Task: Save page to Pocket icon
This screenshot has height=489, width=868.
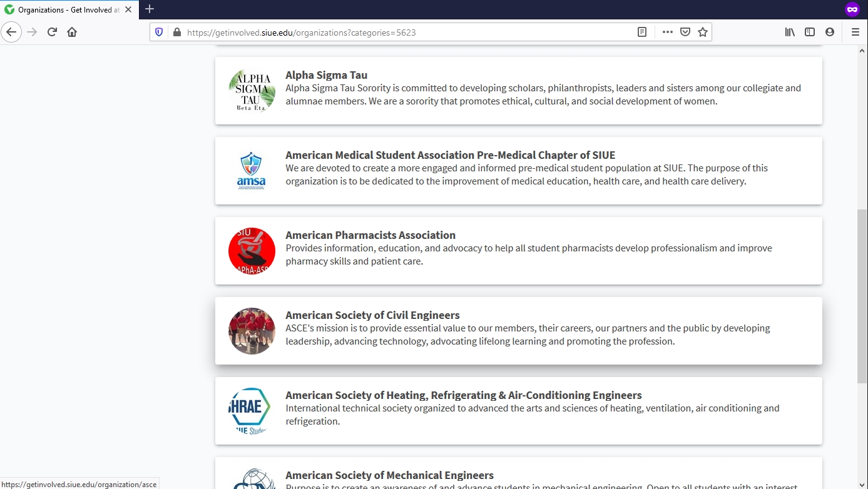Action: (685, 32)
